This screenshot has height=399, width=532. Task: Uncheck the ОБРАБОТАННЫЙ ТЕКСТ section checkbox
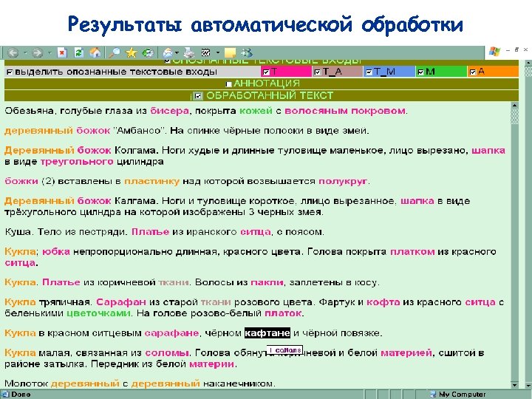tap(198, 96)
